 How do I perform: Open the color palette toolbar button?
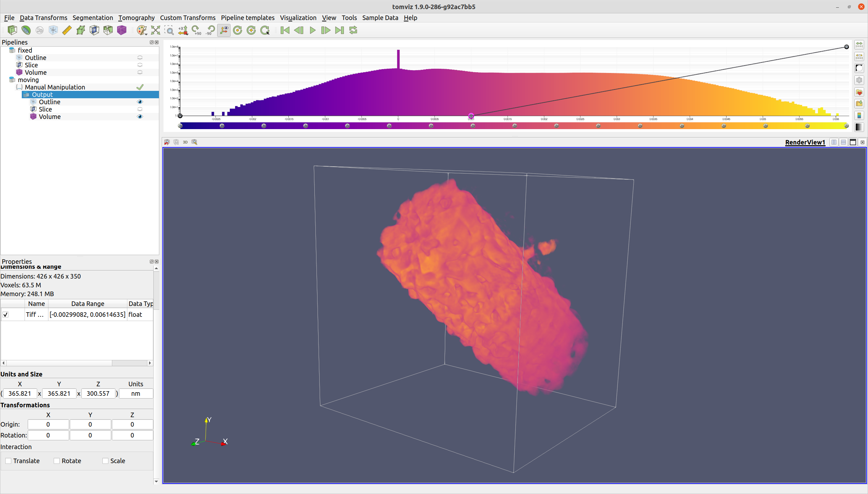142,31
